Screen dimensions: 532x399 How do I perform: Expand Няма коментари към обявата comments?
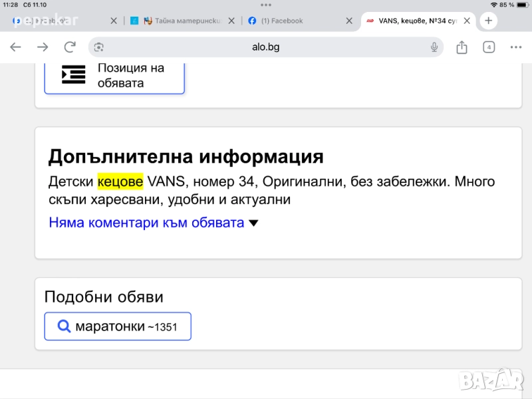pyautogui.click(x=153, y=223)
